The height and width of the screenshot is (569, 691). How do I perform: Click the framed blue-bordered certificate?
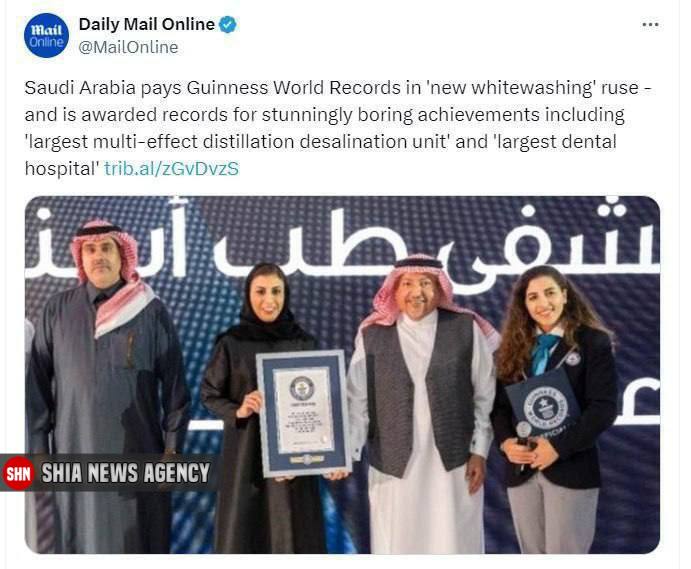(x=304, y=413)
